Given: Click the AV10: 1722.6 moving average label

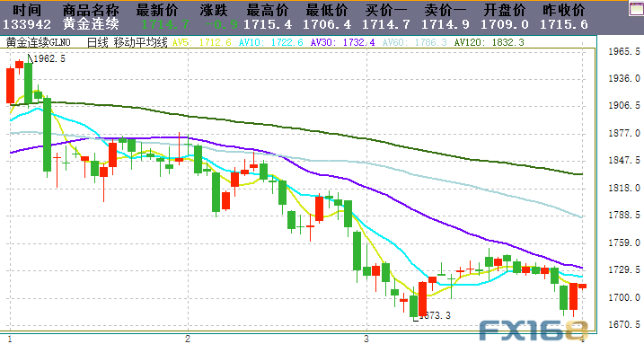Looking at the screenshot, I should click(271, 42).
